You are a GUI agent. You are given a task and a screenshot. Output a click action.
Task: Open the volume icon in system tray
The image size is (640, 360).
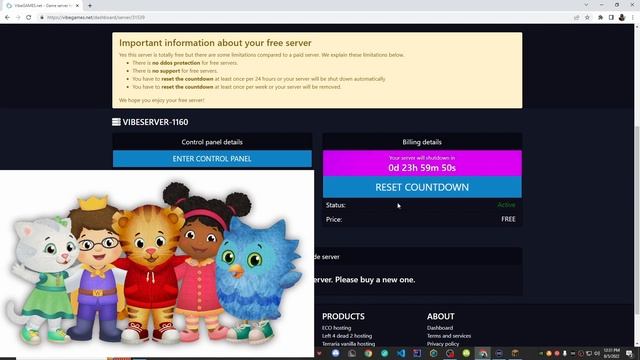point(597,353)
